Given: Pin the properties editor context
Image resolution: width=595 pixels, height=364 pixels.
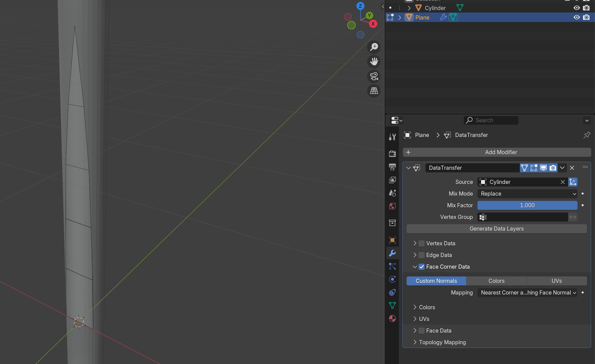Looking at the screenshot, I should [587, 135].
